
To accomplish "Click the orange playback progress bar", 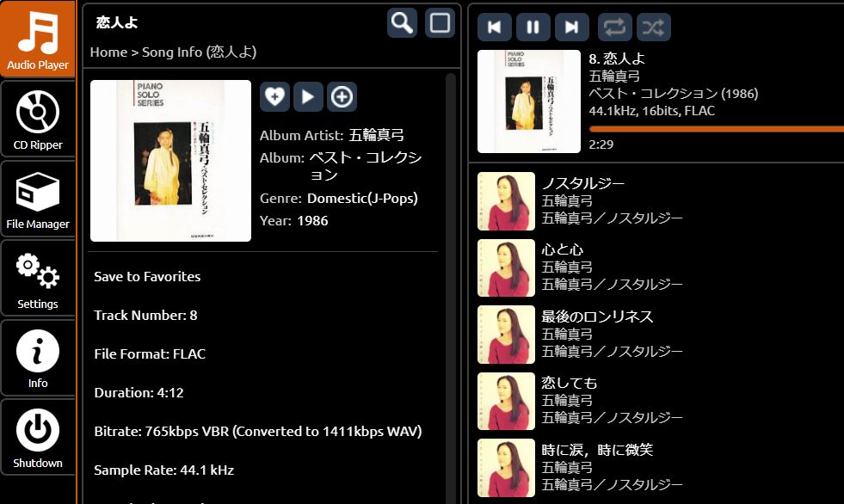I will [x=716, y=129].
